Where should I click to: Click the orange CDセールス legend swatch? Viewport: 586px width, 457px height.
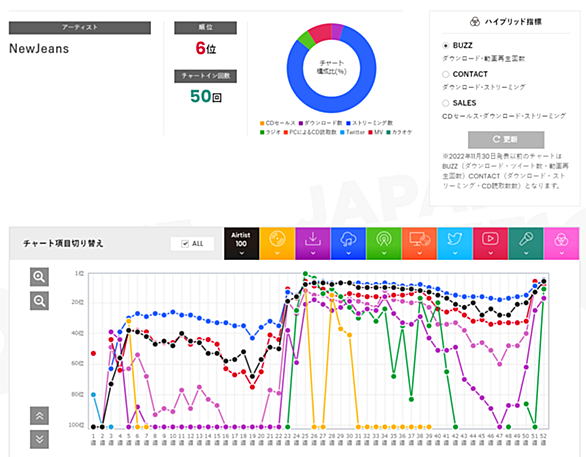coord(262,123)
